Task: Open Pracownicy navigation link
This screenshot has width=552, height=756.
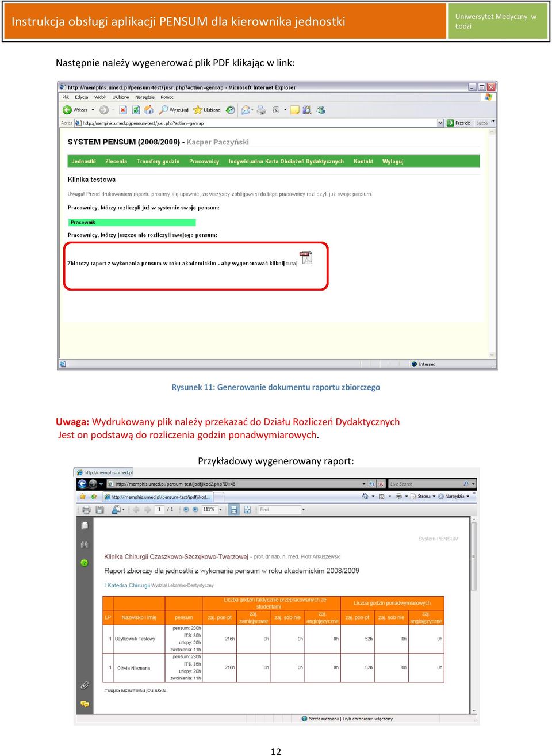Action: point(204,162)
